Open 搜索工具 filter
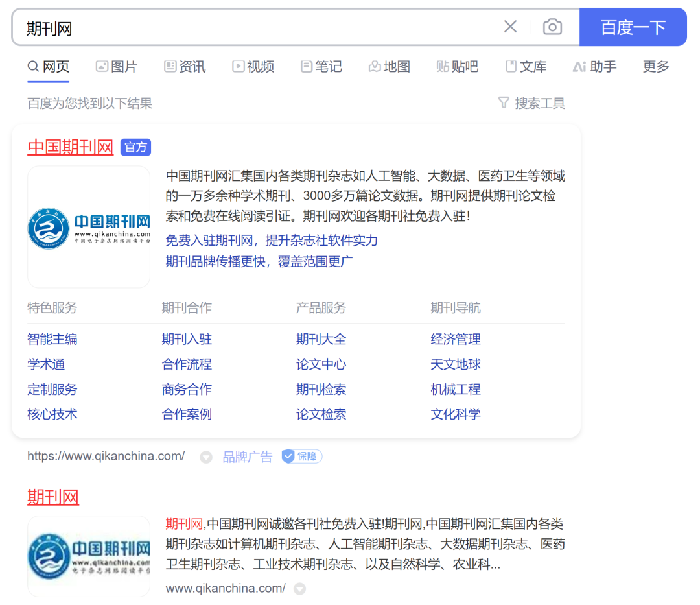The image size is (700, 605). (531, 103)
